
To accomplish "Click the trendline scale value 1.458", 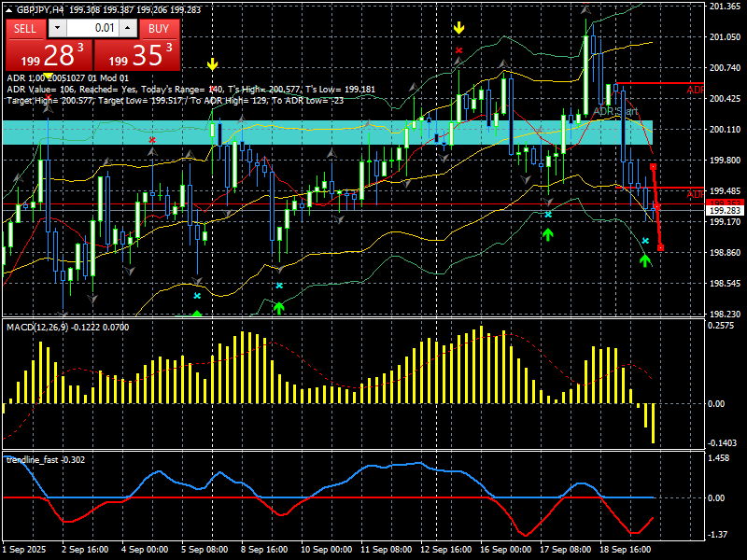I will click(x=718, y=458).
